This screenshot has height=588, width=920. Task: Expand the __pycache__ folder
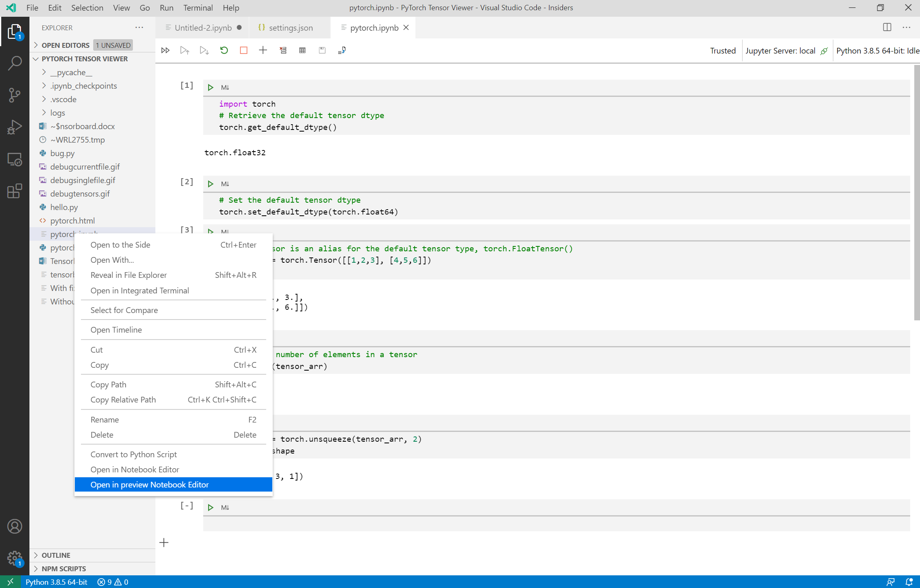[71, 72]
